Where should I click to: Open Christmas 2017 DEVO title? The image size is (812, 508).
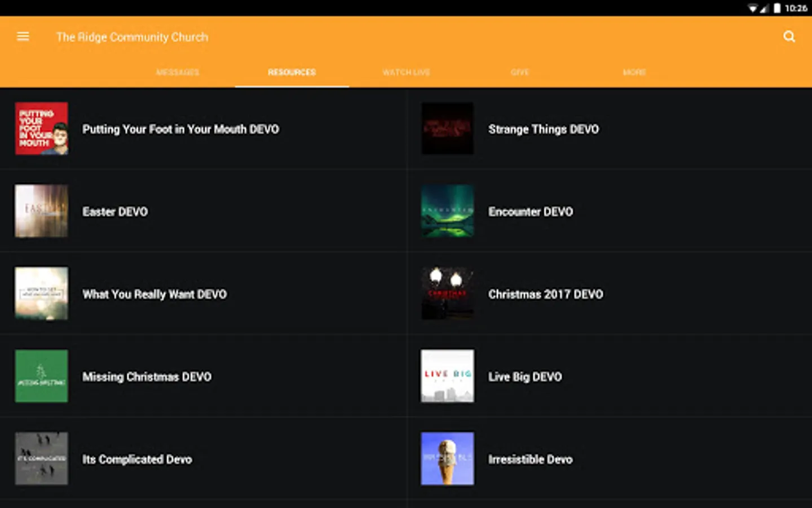pos(546,294)
